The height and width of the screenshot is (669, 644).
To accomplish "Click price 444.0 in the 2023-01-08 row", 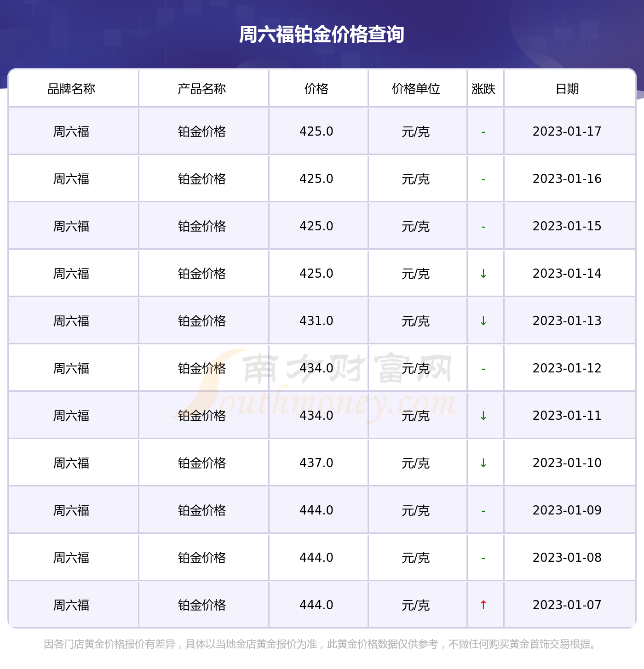I will 316,558.
